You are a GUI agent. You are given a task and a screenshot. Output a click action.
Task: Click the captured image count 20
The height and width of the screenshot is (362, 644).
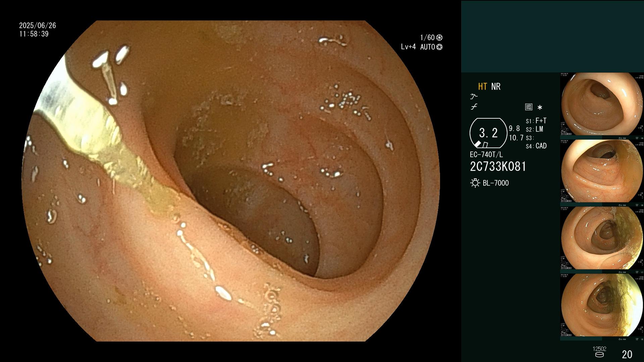627,354
